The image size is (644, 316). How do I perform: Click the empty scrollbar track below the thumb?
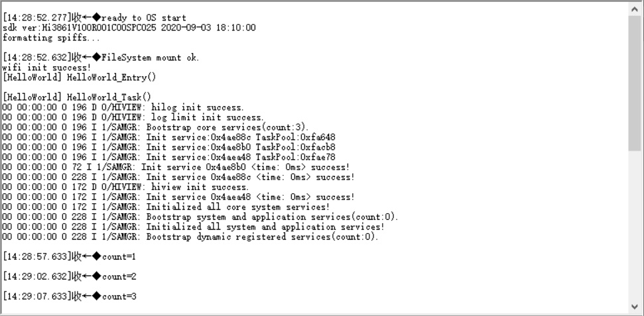[635, 226]
